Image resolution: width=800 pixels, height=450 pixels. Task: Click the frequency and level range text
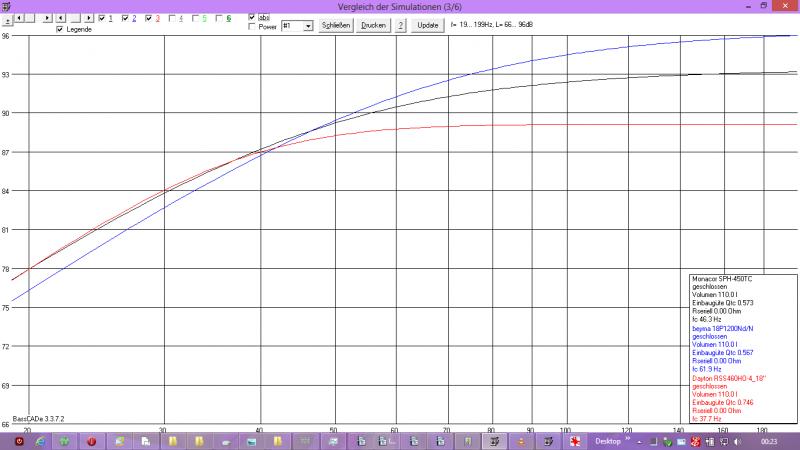coord(492,24)
